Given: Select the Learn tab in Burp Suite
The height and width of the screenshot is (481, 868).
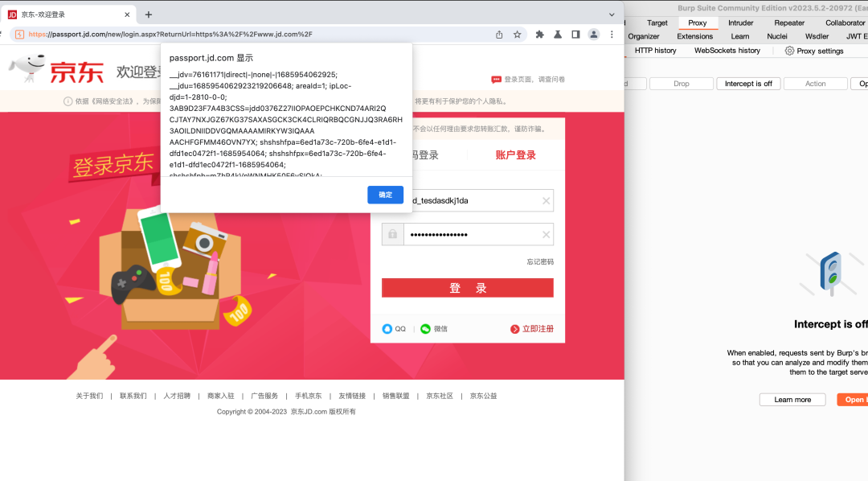Looking at the screenshot, I should tap(740, 36).
